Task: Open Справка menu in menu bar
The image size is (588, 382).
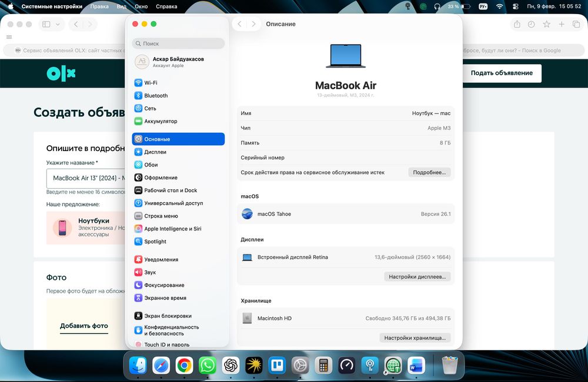Action: point(166,6)
